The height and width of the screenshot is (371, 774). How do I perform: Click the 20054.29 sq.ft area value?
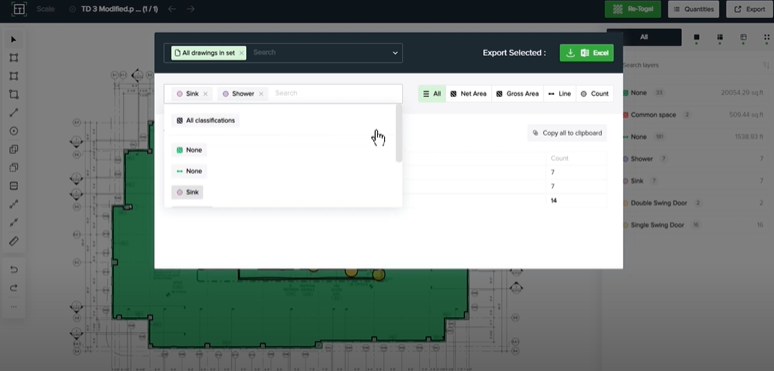point(742,93)
